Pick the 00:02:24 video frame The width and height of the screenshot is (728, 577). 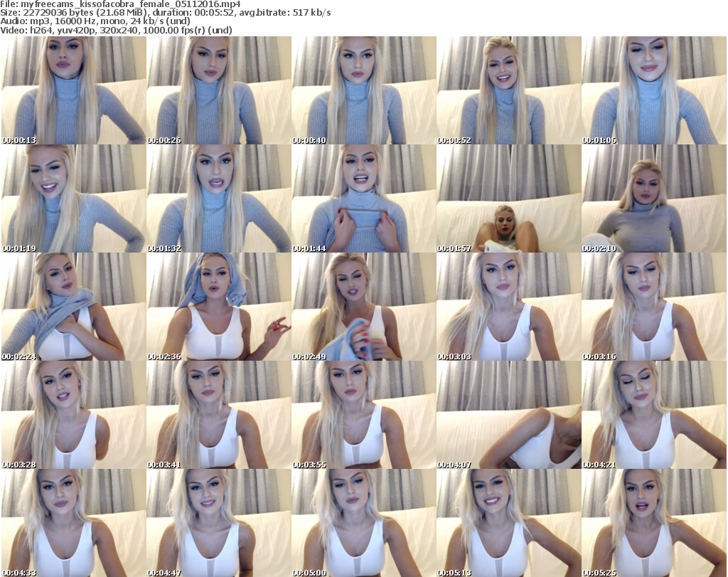click(73, 307)
